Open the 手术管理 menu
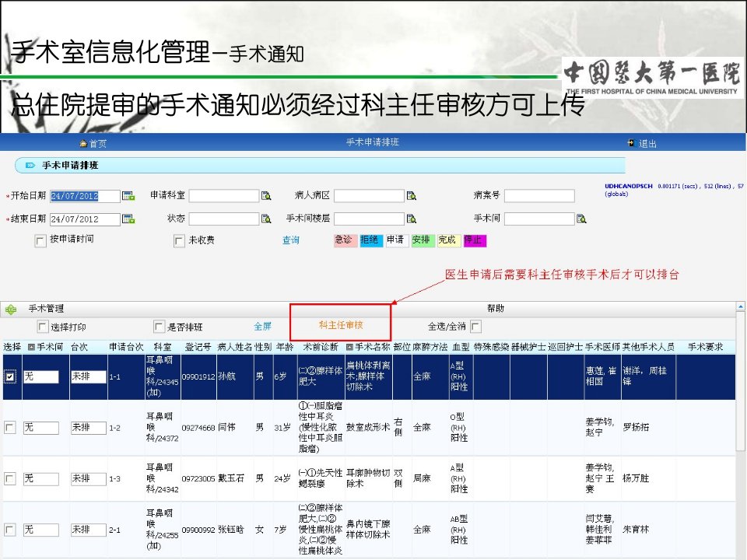 pos(46,309)
